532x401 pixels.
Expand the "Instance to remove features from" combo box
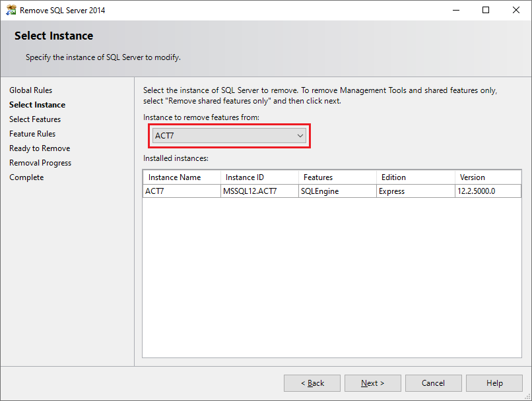pyautogui.click(x=229, y=135)
